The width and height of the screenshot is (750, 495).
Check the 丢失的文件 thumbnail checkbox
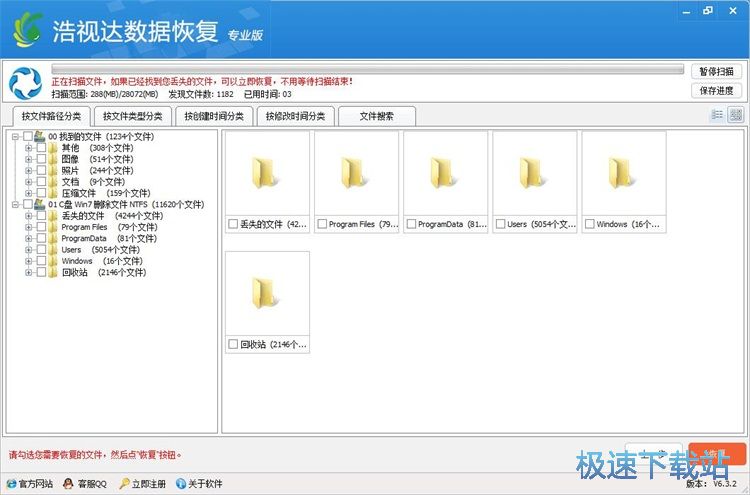click(x=233, y=224)
